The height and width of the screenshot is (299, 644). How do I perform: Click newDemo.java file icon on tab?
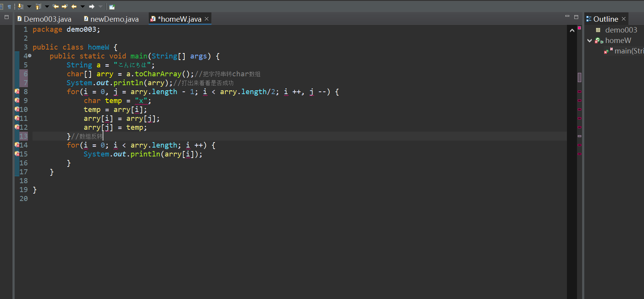[x=86, y=19]
